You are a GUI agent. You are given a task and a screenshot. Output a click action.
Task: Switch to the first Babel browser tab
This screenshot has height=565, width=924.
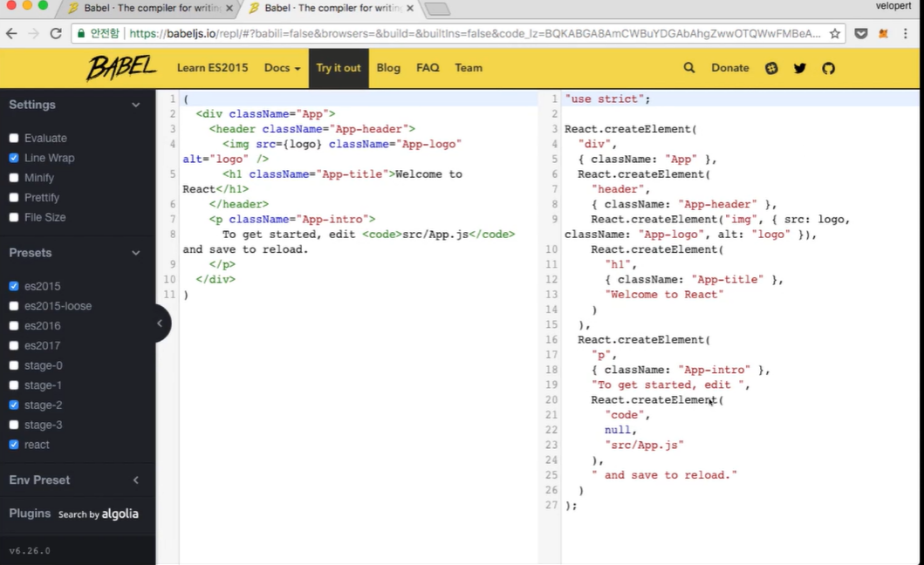(150, 8)
